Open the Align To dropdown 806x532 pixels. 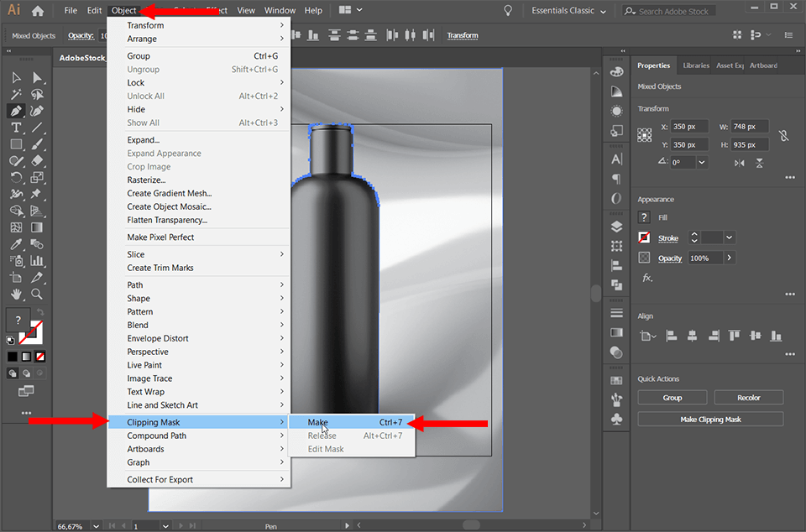pos(647,336)
